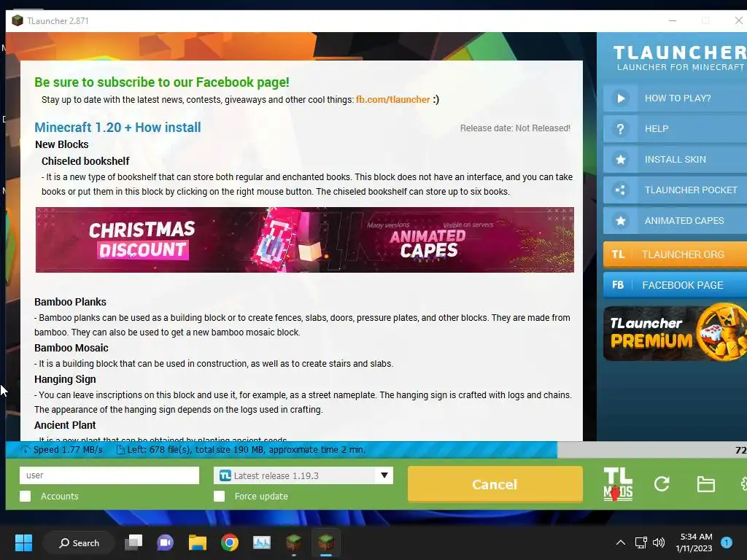Image resolution: width=747 pixels, height=560 pixels.
Task: Open the HOW TO PLAY? menu item
Action: tap(675, 98)
